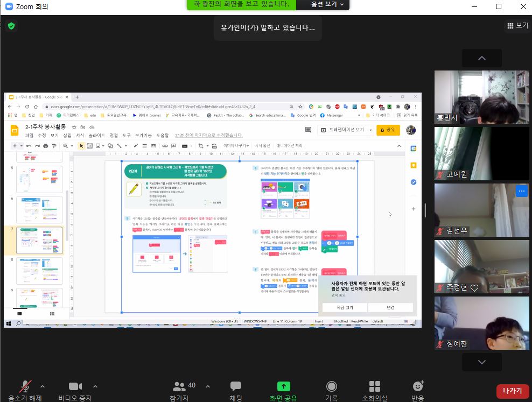Click the red 나가기 leave button
Image resolution: width=532 pixels, height=402 pixels.
coord(512,391)
